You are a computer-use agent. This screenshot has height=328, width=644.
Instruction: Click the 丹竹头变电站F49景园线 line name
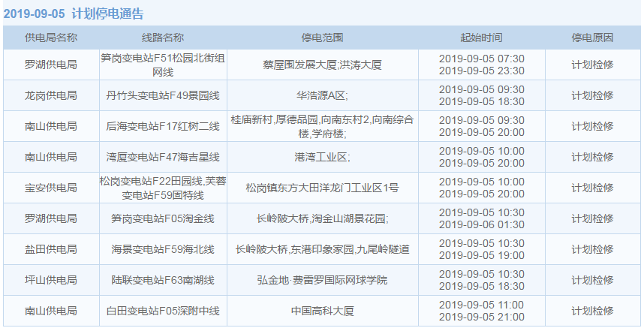(x=163, y=95)
